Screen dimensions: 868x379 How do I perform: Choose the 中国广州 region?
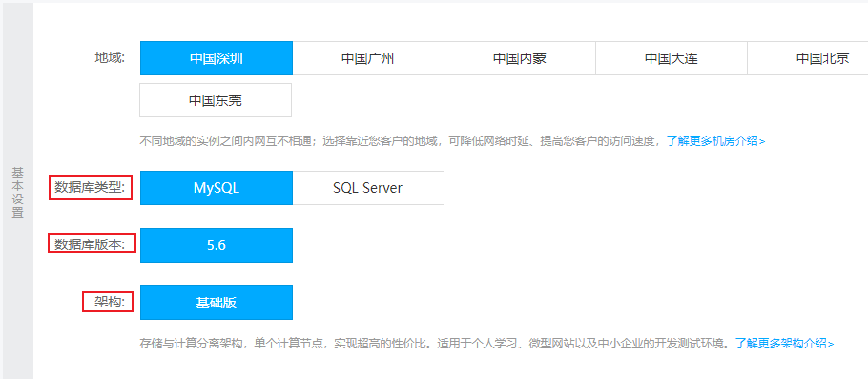[x=368, y=58]
